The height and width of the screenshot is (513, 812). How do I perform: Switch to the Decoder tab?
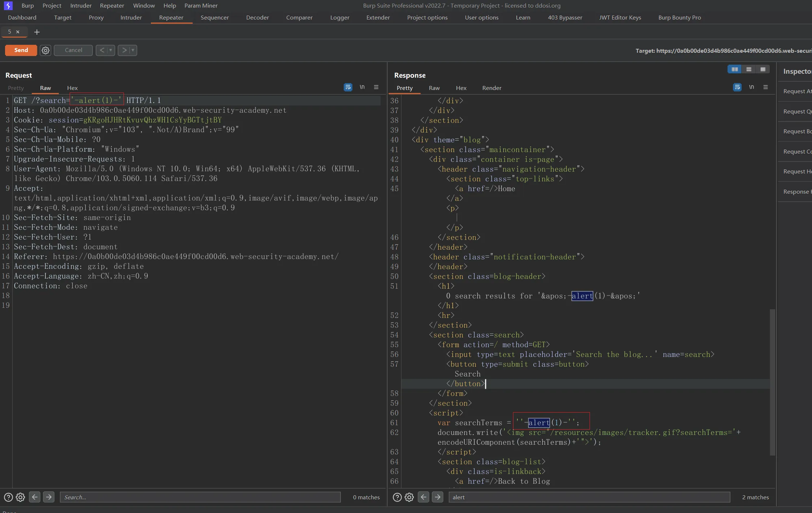[257, 17]
